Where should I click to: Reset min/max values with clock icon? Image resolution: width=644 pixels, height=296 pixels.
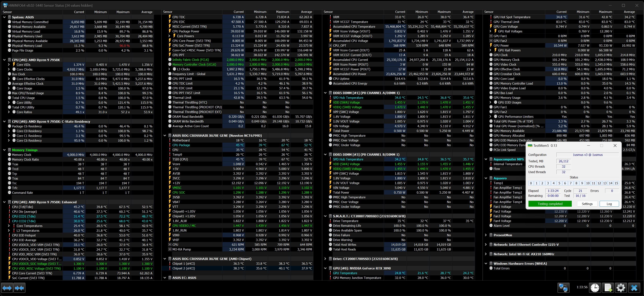point(595,288)
